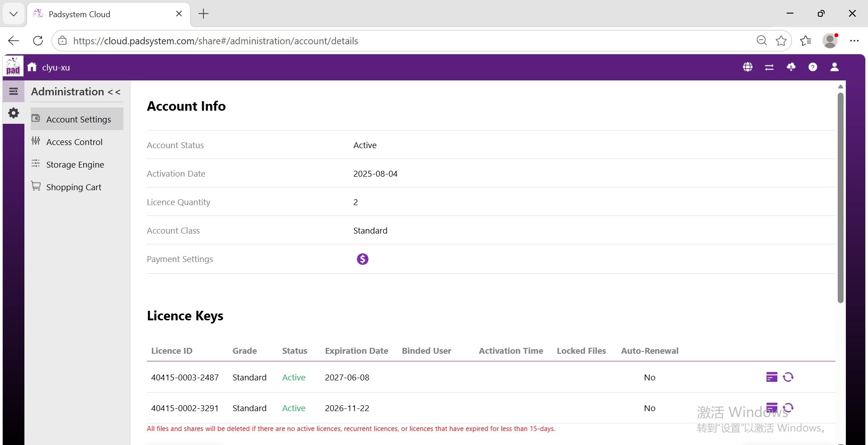Viewport: 868px width, 445px height.
Task: Click Auto-Renewal No for licence 40415-0003-2487
Action: click(x=650, y=377)
